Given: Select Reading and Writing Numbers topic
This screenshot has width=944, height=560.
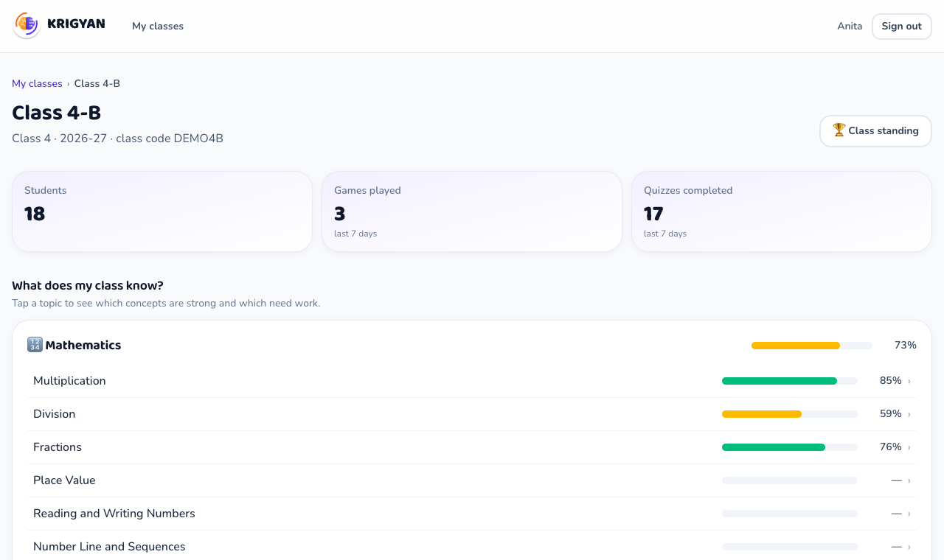Looking at the screenshot, I should (114, 514).
